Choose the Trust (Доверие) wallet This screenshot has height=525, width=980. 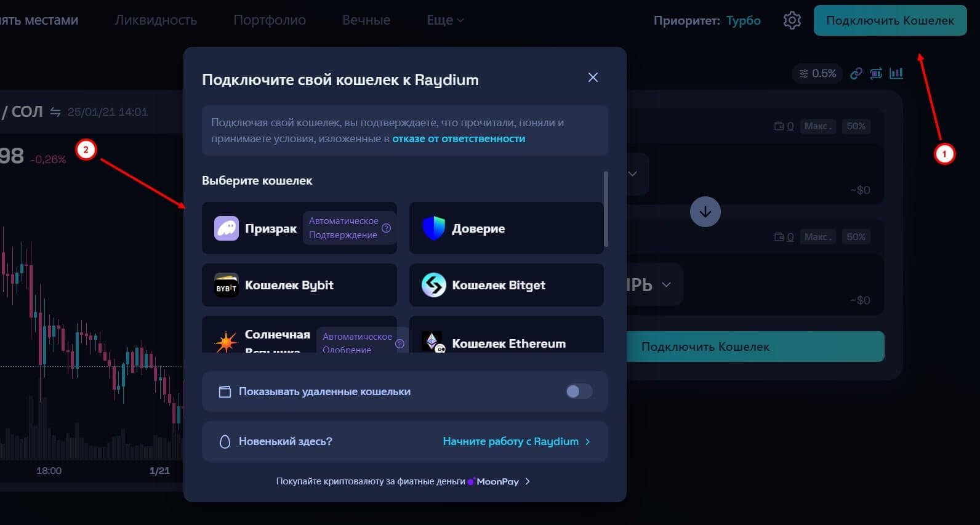point(506,228)
